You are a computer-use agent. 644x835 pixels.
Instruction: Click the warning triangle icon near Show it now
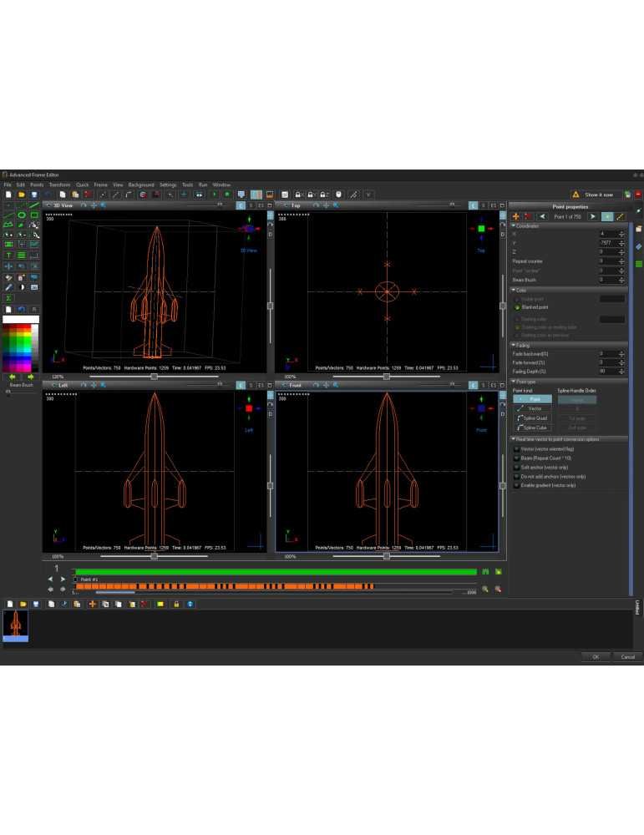tap(576, 195)
